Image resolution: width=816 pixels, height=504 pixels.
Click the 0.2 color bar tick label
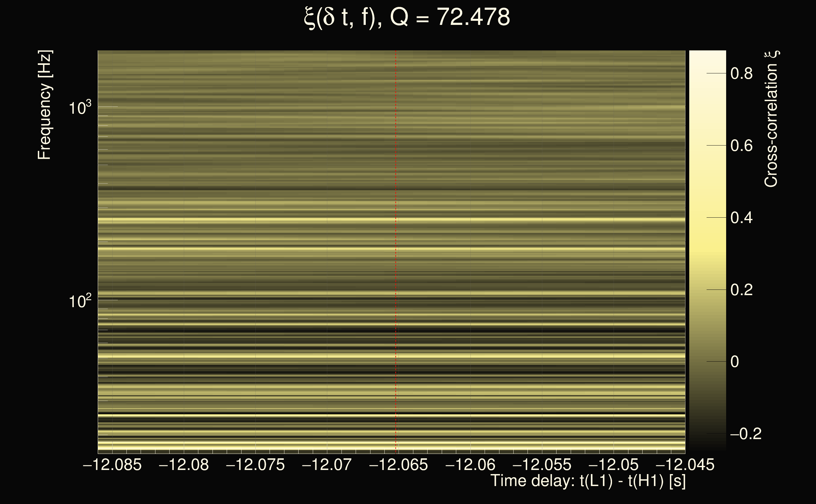(x=741, y=290)
